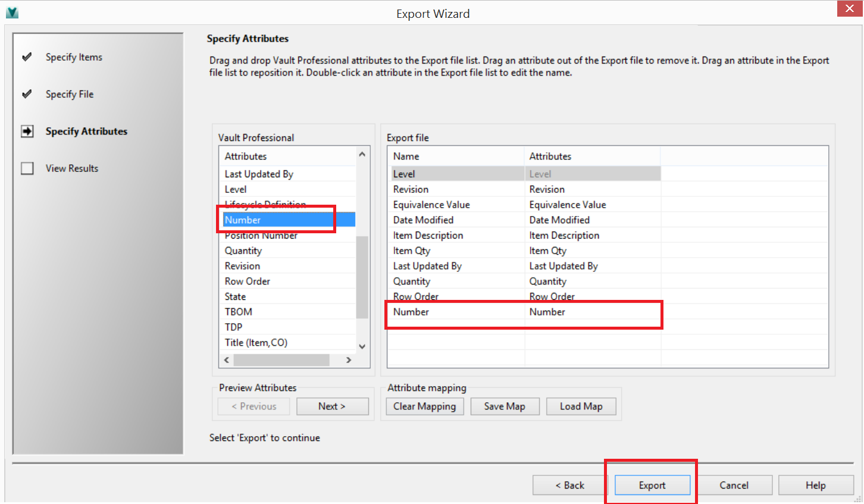Click the Vault app icon in title bar
The width and height of the screenshot is (864, 504).
[12, 12]
